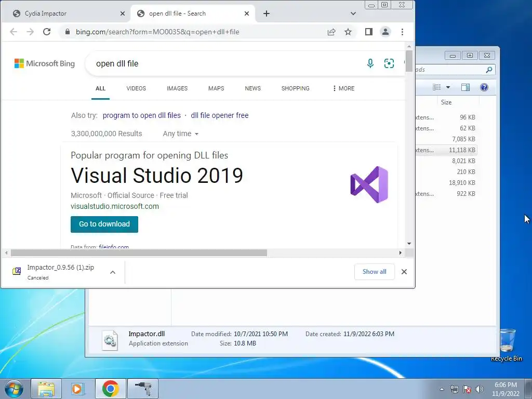Open Explorer help icon

coord(484,87)
